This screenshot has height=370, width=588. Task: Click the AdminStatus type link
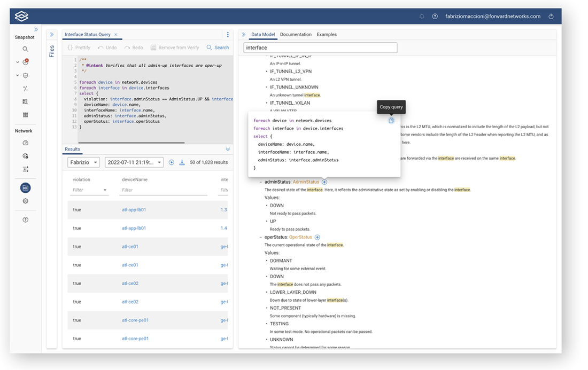[x=306, y=182]
